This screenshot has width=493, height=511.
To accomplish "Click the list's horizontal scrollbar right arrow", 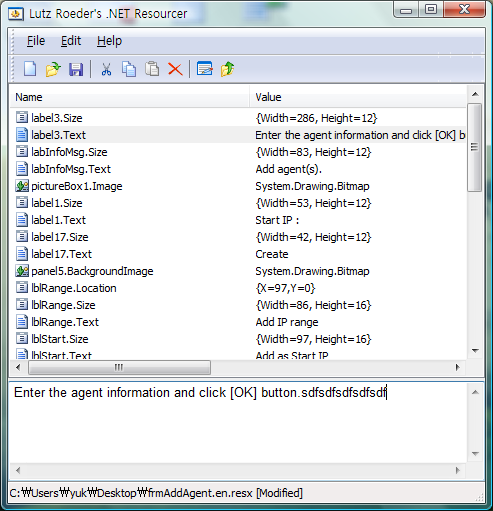I will coord(458,367).
